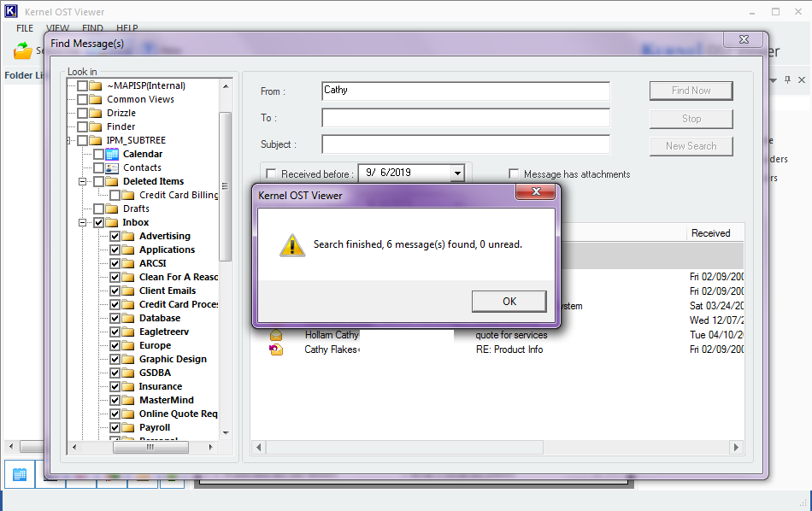Click the GSDBA folder icon

click(128, 373)
